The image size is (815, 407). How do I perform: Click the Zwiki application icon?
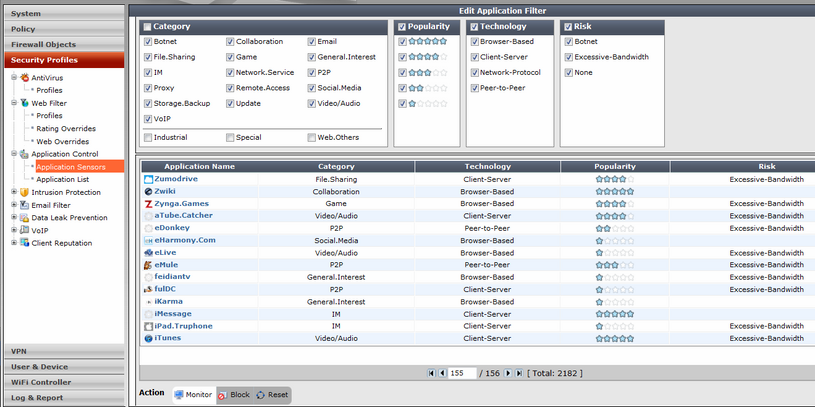point(149,192)
